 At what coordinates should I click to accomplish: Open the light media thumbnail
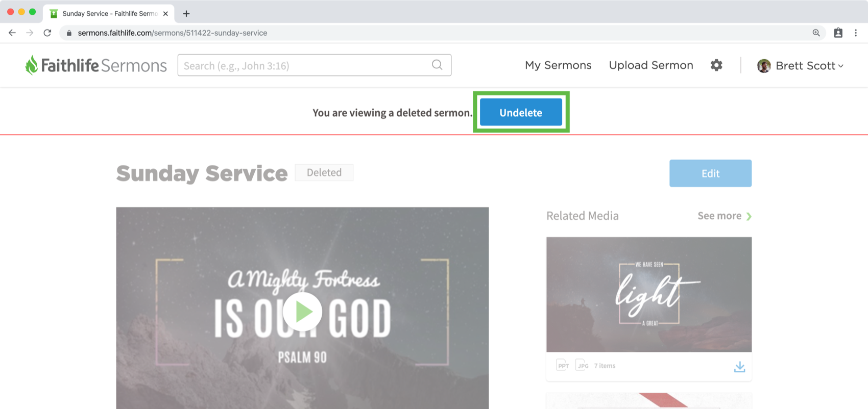[649, 294]
